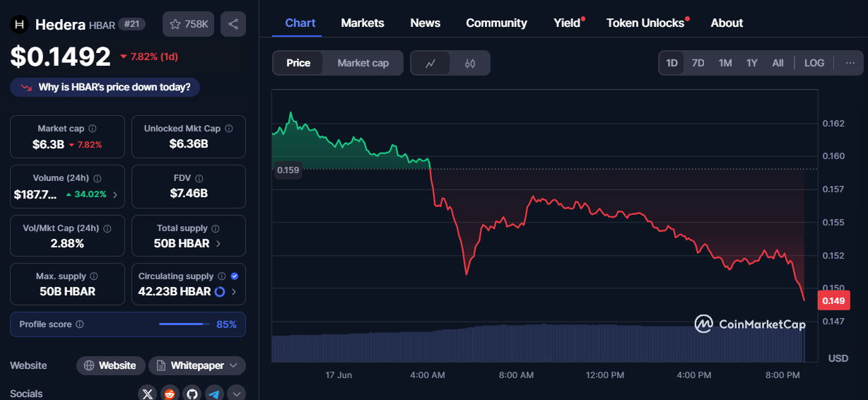
Task: Select the All time range
Action: [778, 63]
